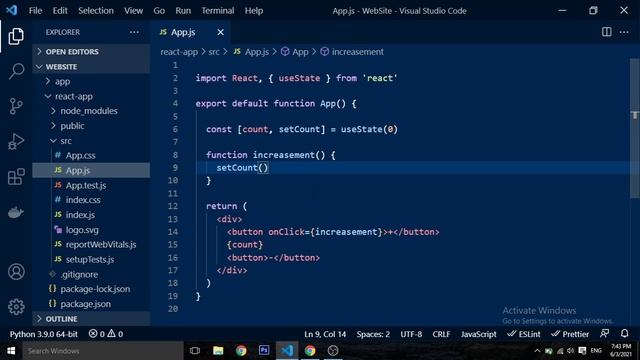Click the Visual Studio Code taskbar icon
The height and width of the screenshot is (360, 640).
point(287,351)
